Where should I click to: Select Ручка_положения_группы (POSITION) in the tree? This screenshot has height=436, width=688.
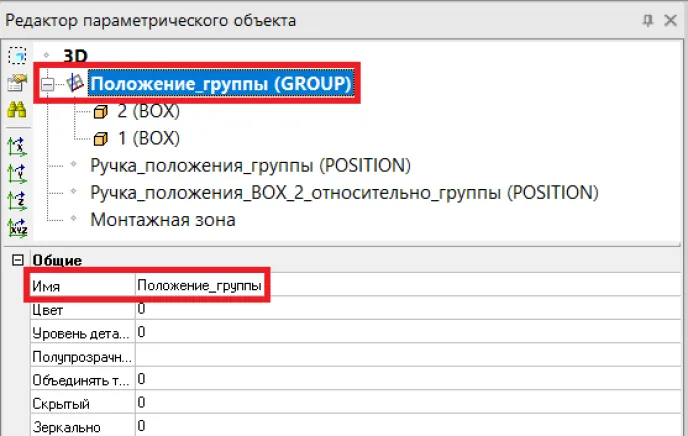250,165
